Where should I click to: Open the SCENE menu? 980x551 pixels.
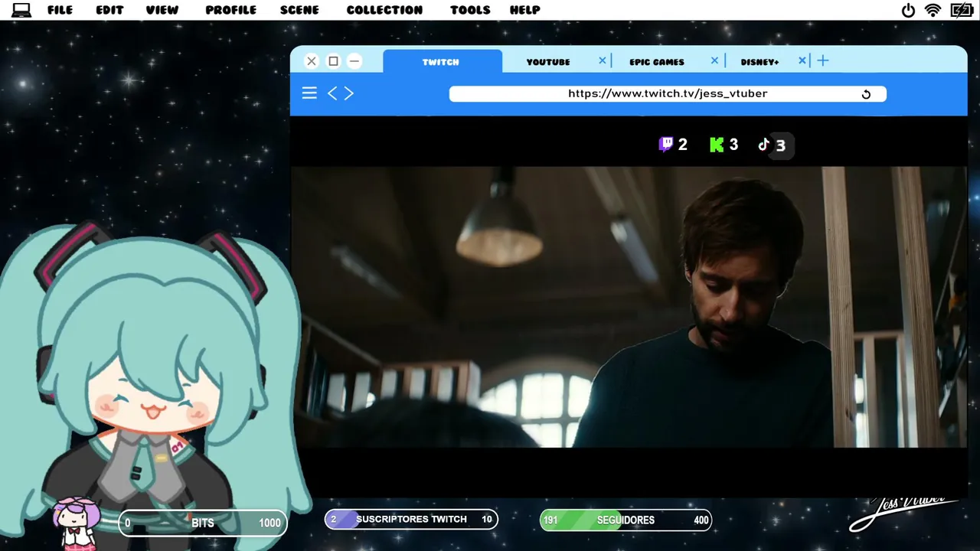click(x=299, y=10)
